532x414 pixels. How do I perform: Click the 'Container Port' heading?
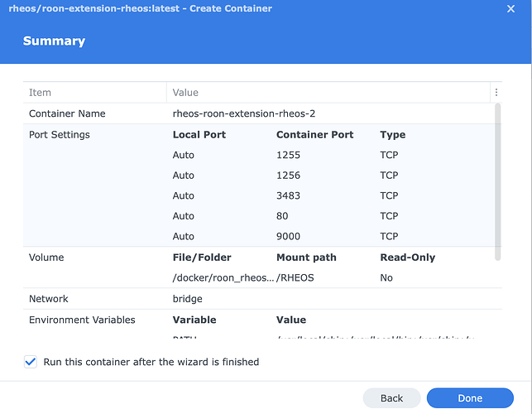[315, 134]
